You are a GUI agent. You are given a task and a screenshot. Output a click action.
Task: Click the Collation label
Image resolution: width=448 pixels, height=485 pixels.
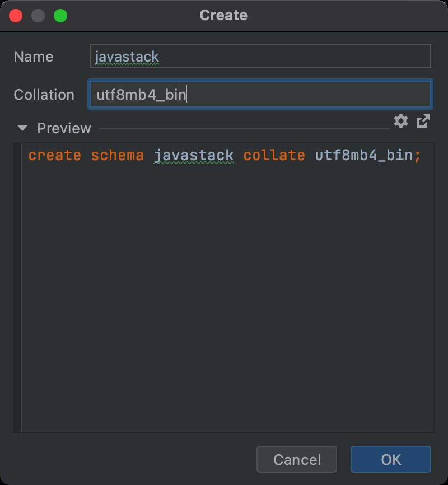point(44,95)
